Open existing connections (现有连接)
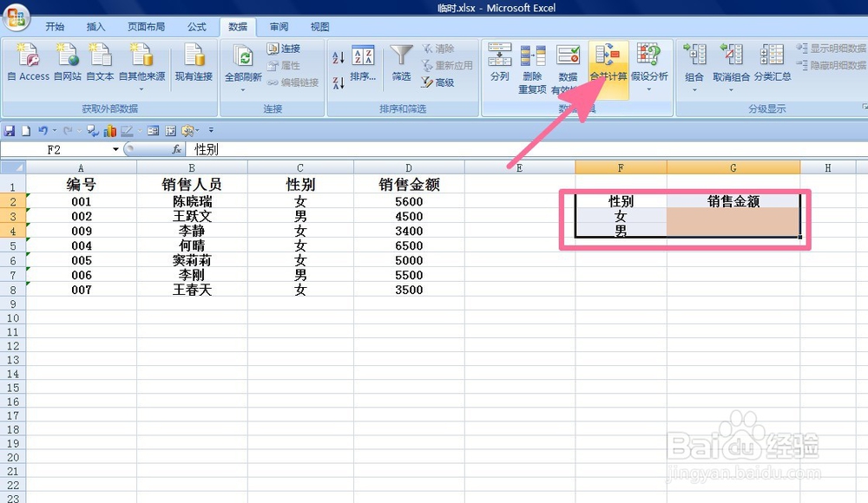 [x=194, y=62]
